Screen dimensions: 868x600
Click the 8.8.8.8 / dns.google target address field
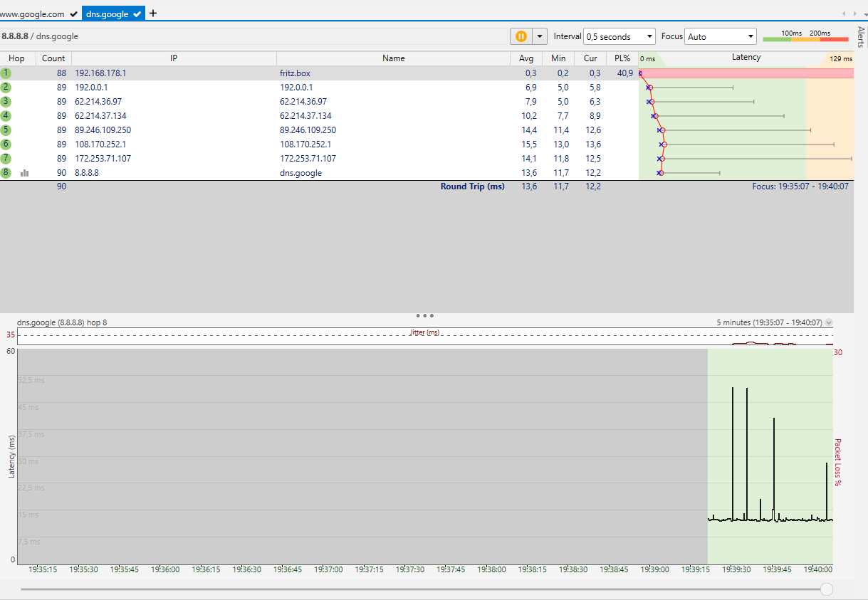[x=253, y=36]
